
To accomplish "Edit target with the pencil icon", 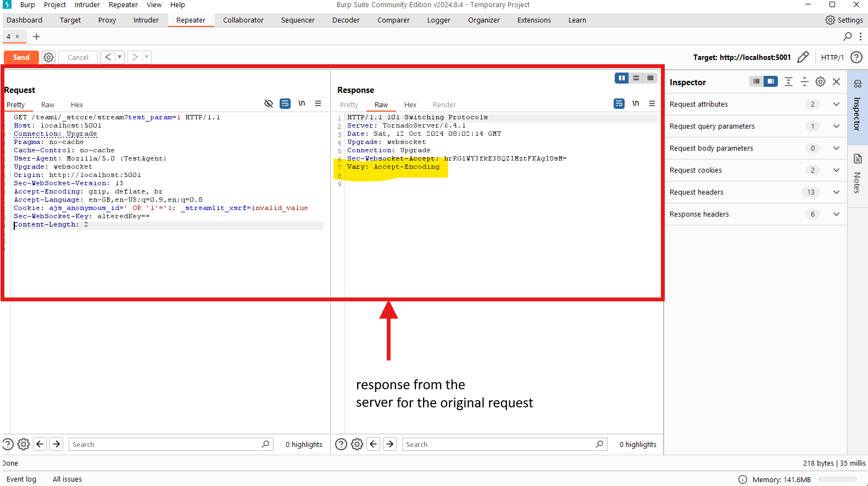I will pos(803,57).
